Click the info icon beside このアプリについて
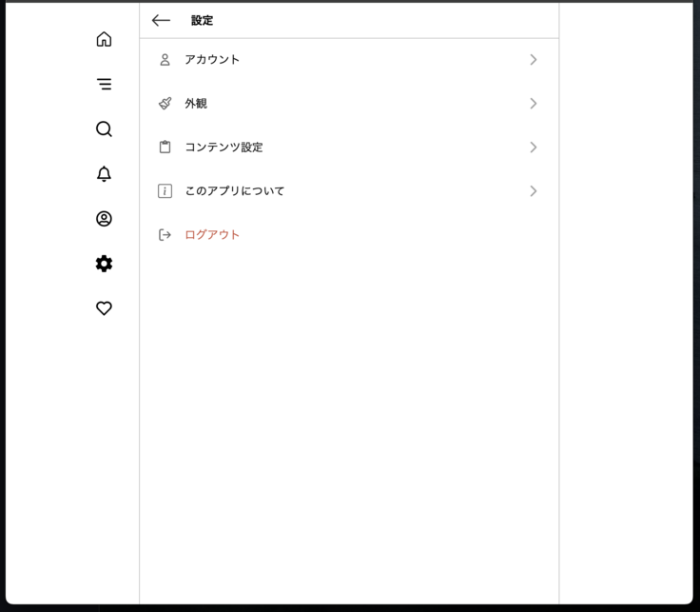This screenshot has height=612, width=700. point(165,190)
